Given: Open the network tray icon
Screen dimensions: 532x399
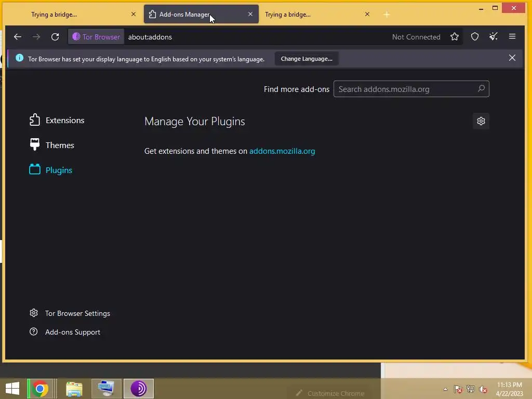Looking at the screenshot, I should [x=471, y=389].
